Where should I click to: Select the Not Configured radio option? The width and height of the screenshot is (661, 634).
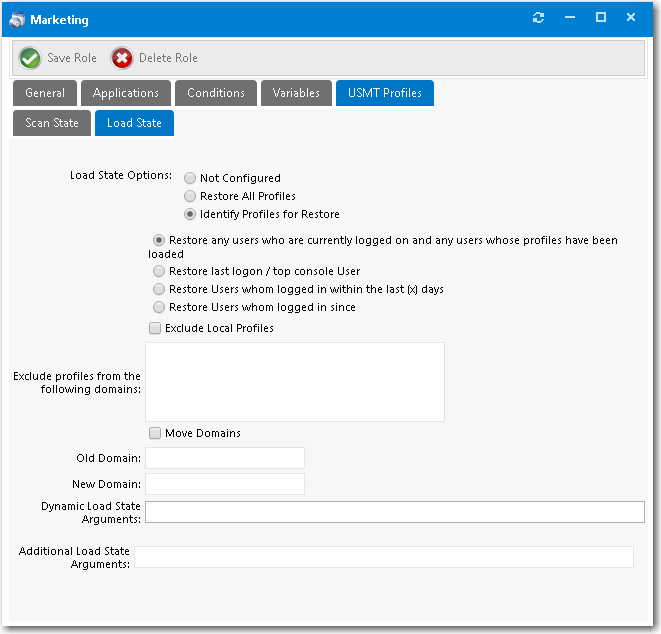coord(190,178)
